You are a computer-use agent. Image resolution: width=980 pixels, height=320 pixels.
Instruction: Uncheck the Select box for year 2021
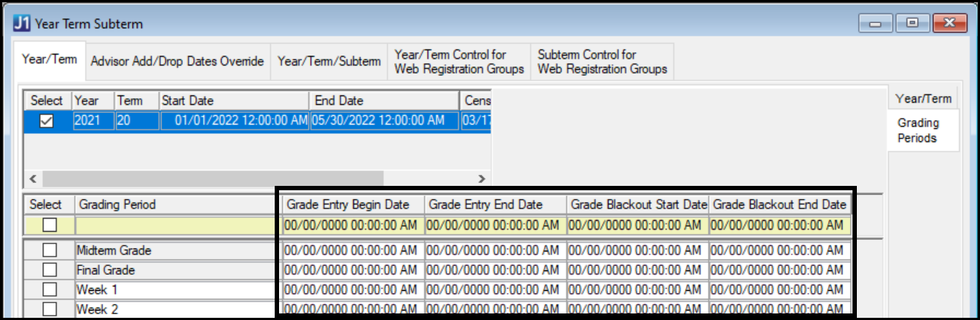[x=46, y=122]
